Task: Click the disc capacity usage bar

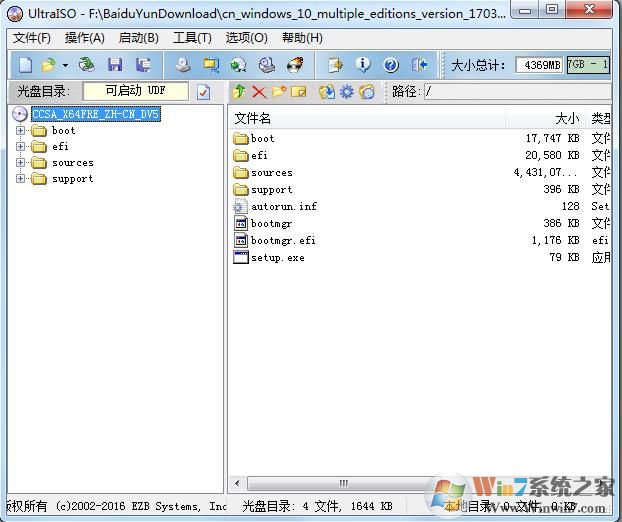Action: coord(588,65)
